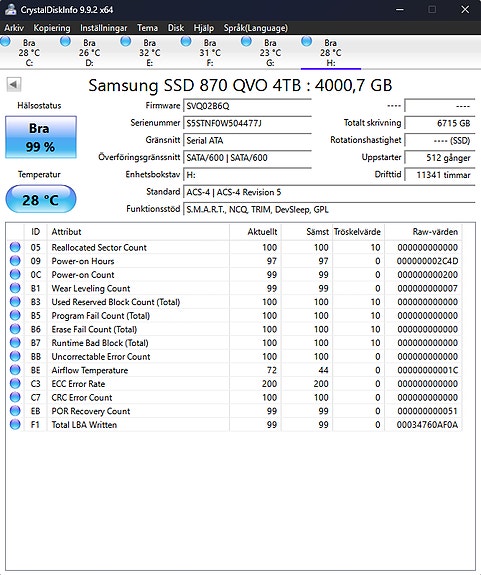
Task: Click the Gränssnitt field Serial ATA
Action: (x=247, y=140)
